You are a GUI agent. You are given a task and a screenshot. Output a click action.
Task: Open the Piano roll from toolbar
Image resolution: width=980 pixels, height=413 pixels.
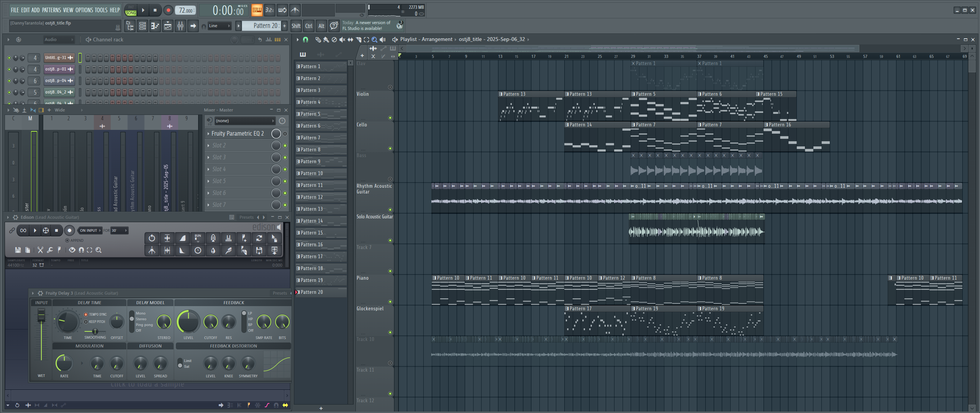click(x=155, y=26)
